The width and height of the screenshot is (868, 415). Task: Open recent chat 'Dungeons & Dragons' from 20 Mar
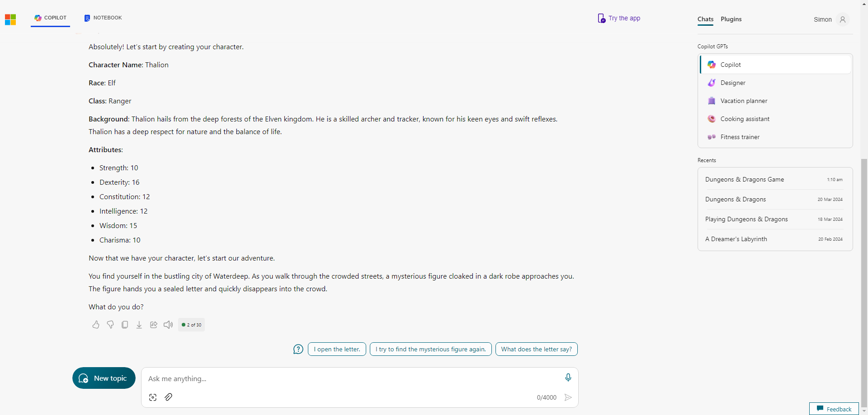(775, 199)
